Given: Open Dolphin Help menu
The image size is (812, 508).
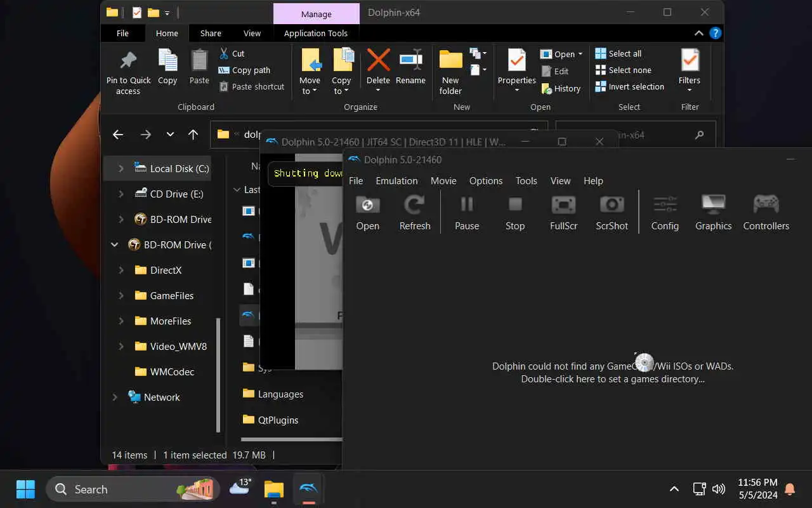Looking at the screenshot, I should 593,181.
